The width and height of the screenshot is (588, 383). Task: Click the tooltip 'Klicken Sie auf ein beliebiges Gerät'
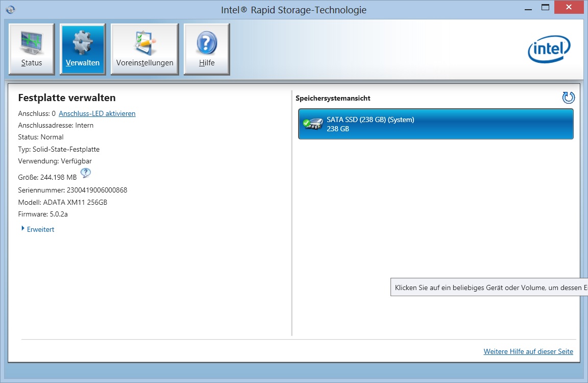point(489,288)
